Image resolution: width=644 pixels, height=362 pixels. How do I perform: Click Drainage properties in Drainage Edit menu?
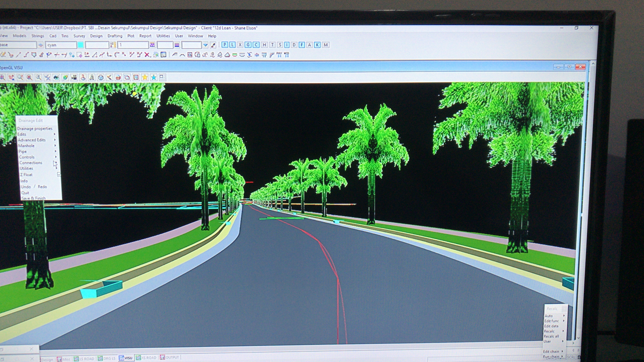point(35,128)
